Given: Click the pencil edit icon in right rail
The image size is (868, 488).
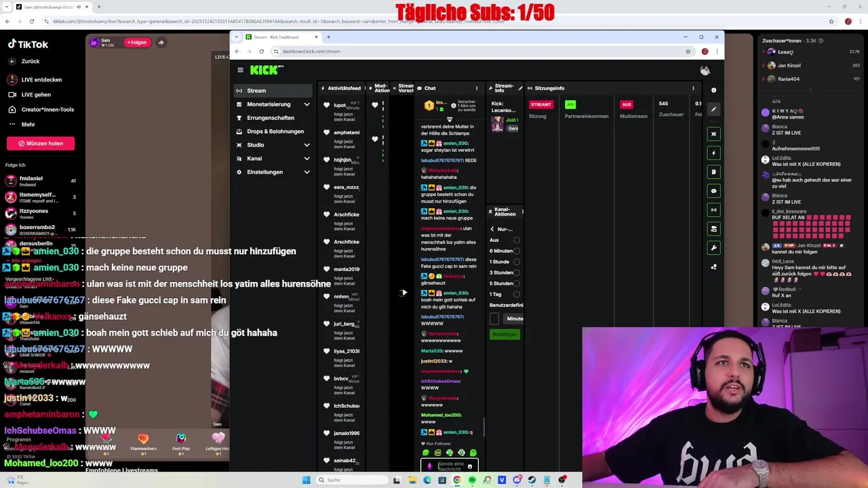Looking at the screenshot, I should coord(713,110).
